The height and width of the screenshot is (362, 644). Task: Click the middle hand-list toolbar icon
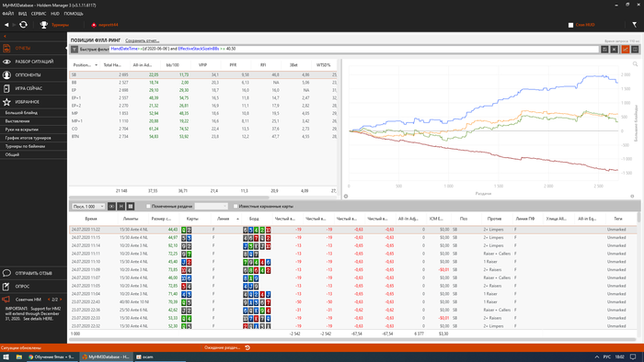[x=121, y=206]
